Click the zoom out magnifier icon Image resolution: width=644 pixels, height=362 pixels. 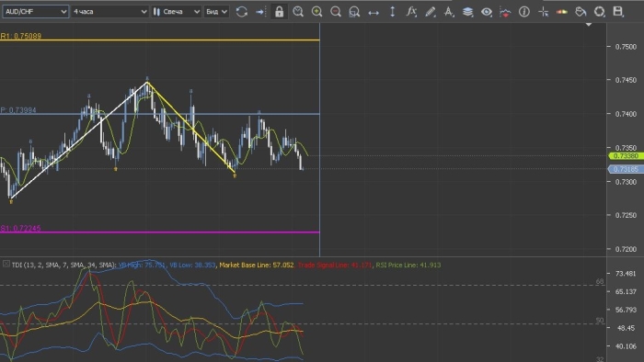(x=336, y=11)
